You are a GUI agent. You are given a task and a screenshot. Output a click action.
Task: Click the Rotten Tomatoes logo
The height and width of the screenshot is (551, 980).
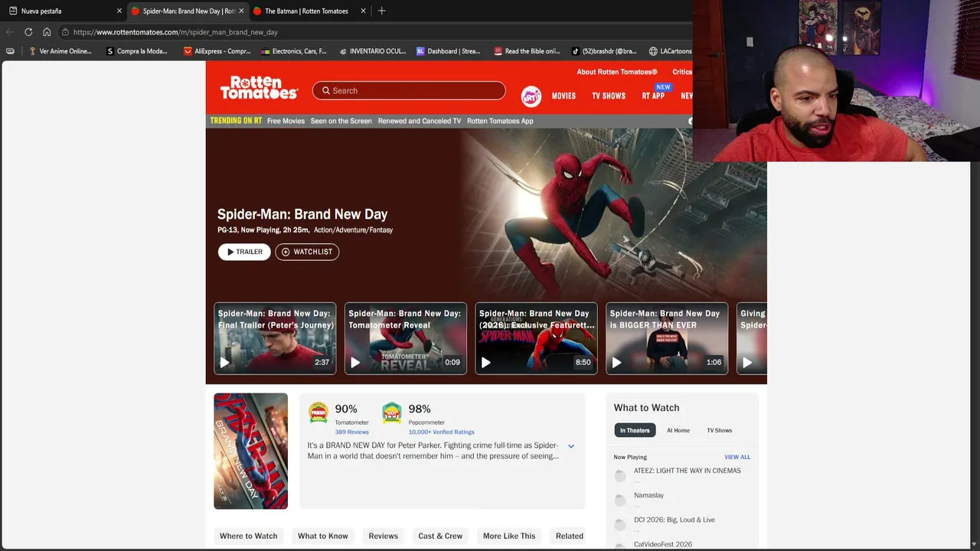(x=259, y=88)
